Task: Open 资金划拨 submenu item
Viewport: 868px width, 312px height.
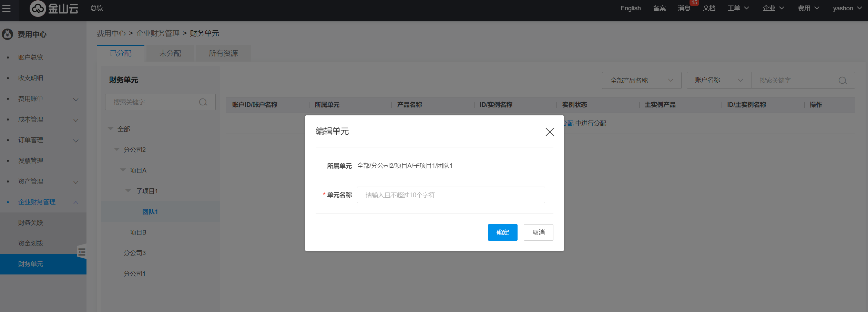Action: pos(31,243)
